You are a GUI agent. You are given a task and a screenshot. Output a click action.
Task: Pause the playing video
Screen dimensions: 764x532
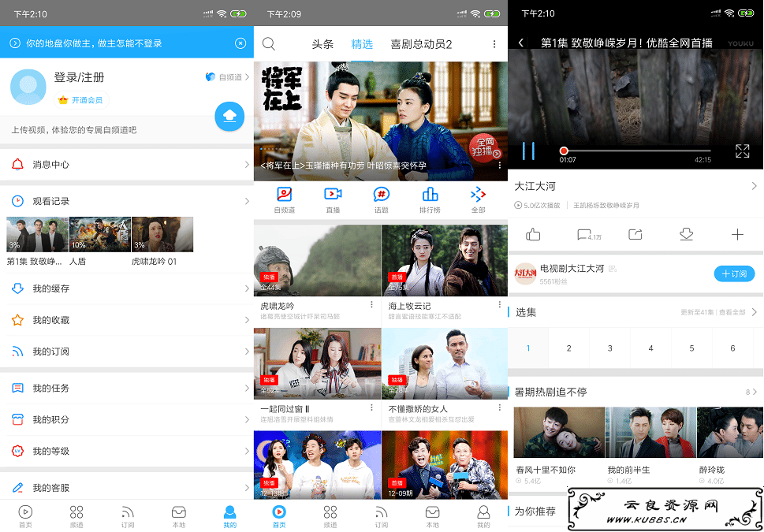click(x=529, y=151)
